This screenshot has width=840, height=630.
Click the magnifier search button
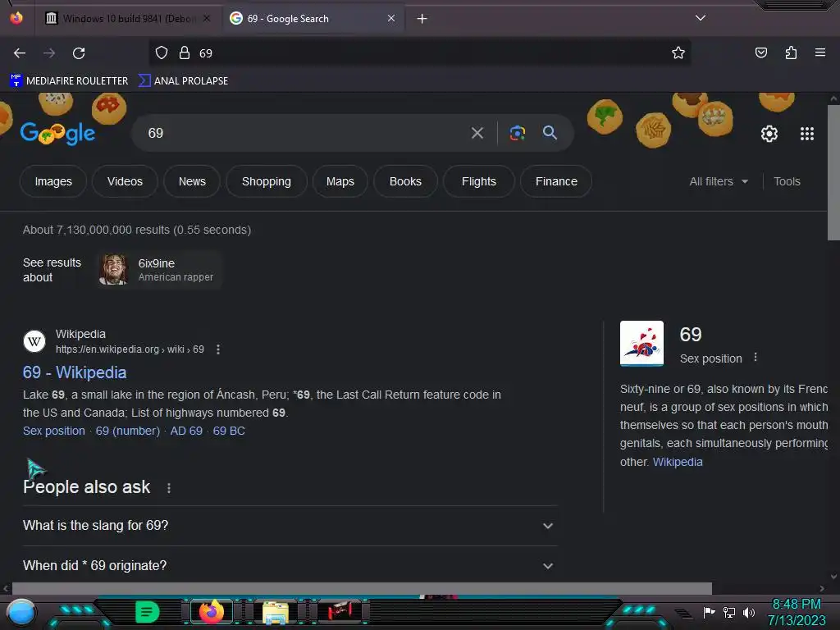coord(550,133)
